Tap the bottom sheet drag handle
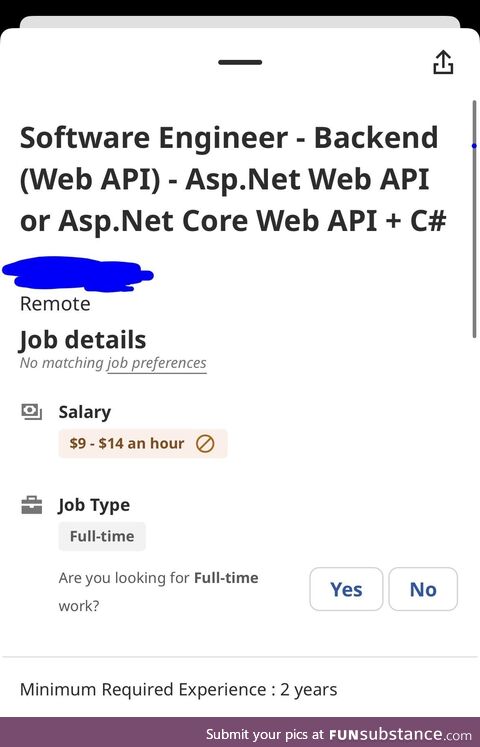The width and height of the screenshot is (480, 747). (x=240, y=62)
